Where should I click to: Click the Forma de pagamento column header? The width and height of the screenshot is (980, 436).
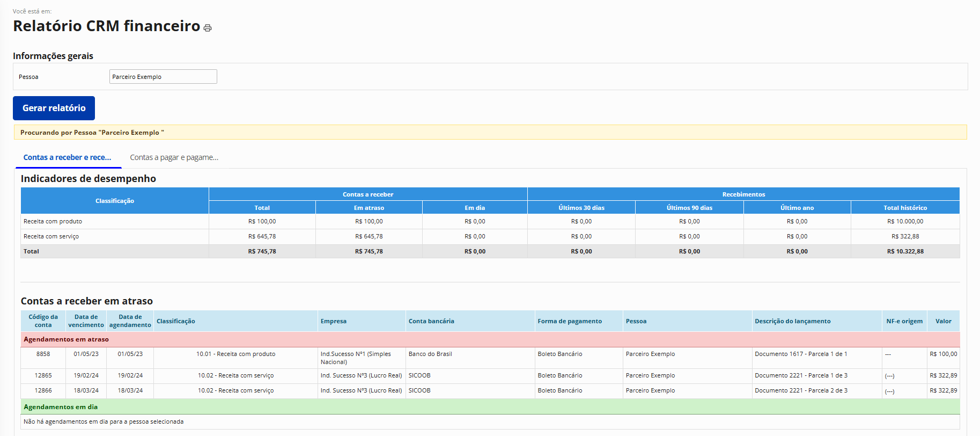tap(570, 321)
